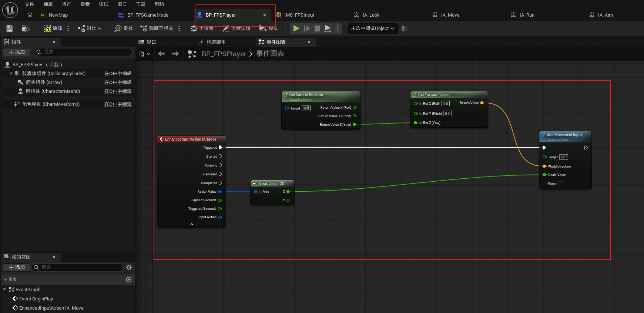The width and height of the screenshot is (644, 313).
Task: Close the BP_FPSPlayer tab
Action: [265, 15]
